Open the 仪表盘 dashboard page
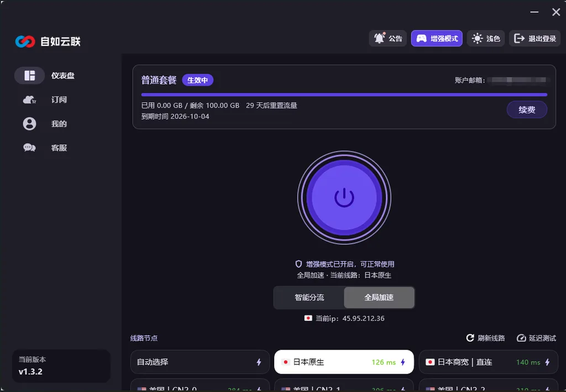The image size is (566, 392). [x=45, y=75]
